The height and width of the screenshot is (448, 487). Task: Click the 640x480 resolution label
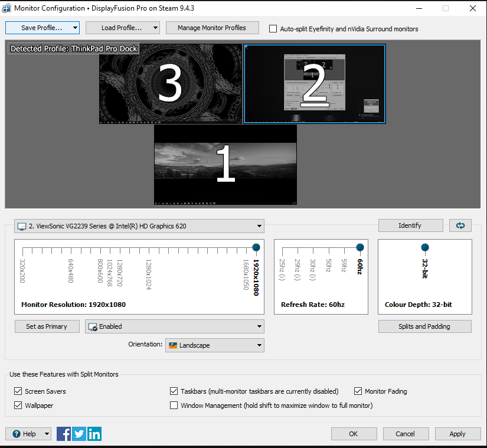pyautogui.click(x=71, y=271)
